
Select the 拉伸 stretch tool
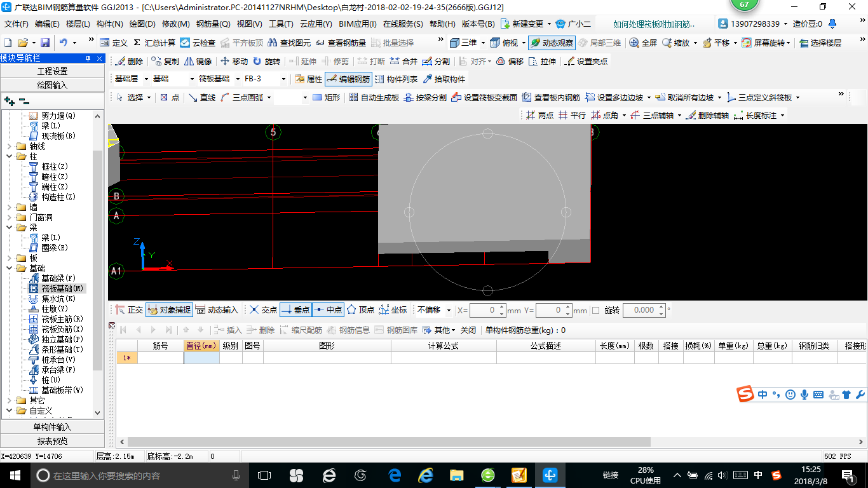point(542,62)
